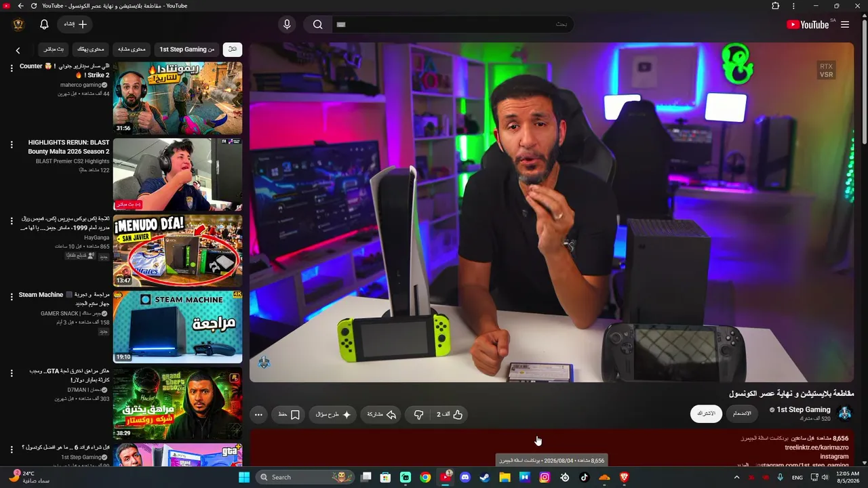The image size is (868, 488).
Task: Visit the BLAST Premier CS2 Highlights channel
Action: pyautogui.click(x=73, y=161)
